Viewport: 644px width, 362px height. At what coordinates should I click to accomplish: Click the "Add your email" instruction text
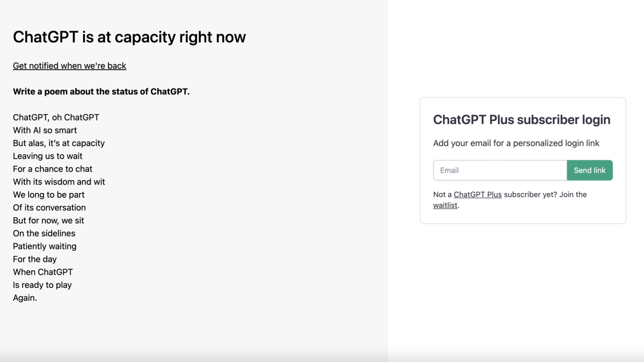pos(516,143)
